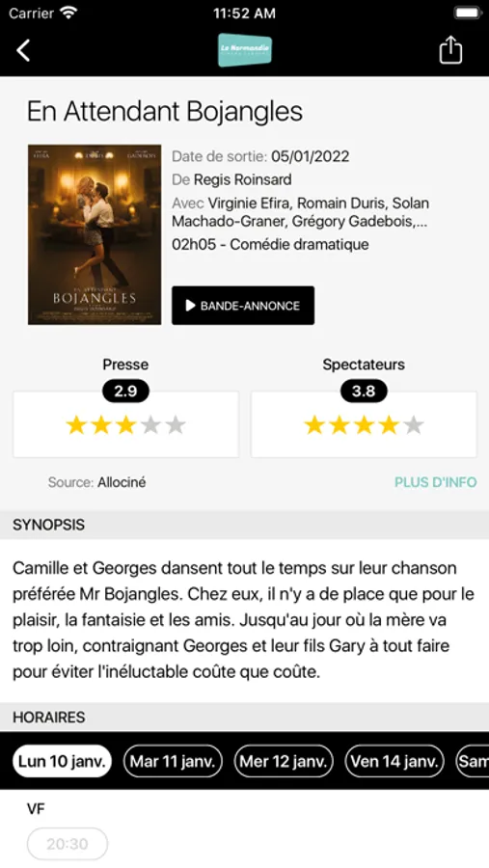Tap the Le Normandie cinema logo

coord(245,50)
